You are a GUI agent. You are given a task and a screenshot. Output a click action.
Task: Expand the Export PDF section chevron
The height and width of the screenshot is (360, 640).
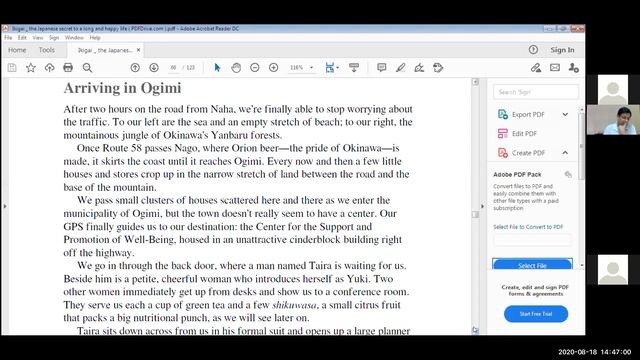[x=565, y=114]
